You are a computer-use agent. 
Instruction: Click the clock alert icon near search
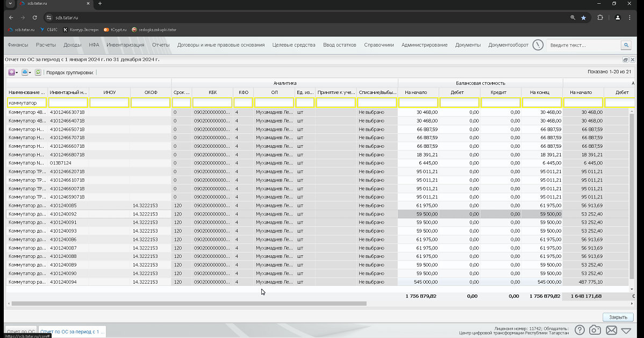pos(538,45)
